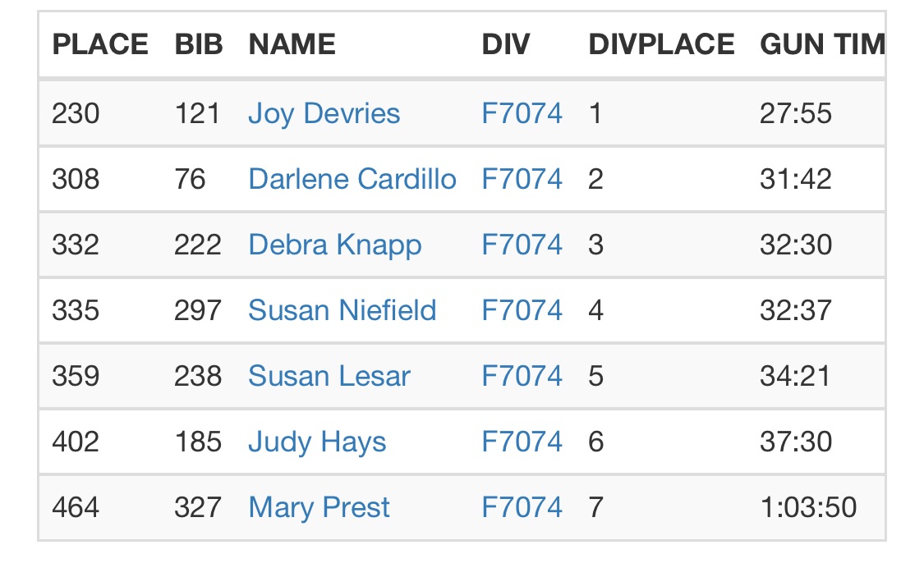Open F7074 link in Mary Prest row
The width and height of the screenshot is (924, 577).
click(522, 507)
